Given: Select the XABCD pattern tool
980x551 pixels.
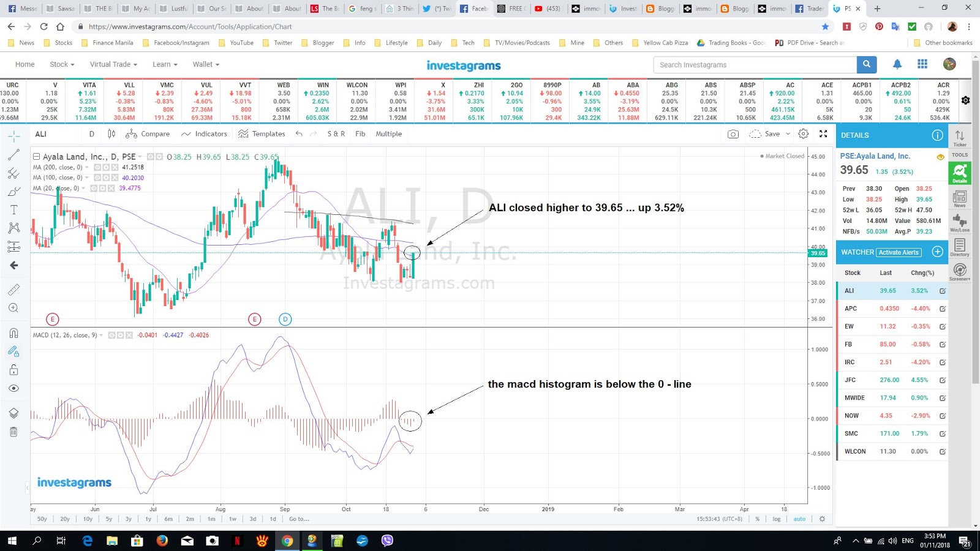Looking at the screenshot, I should tap(13, 228).
